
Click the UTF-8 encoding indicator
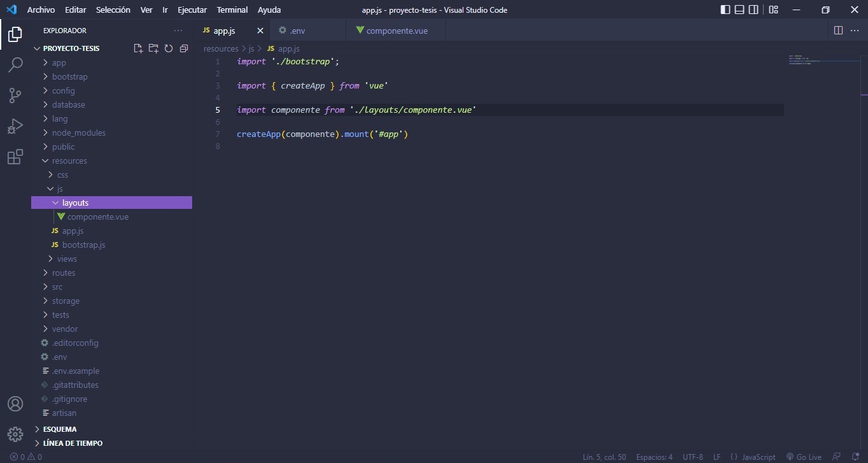(x=693, y=457)
